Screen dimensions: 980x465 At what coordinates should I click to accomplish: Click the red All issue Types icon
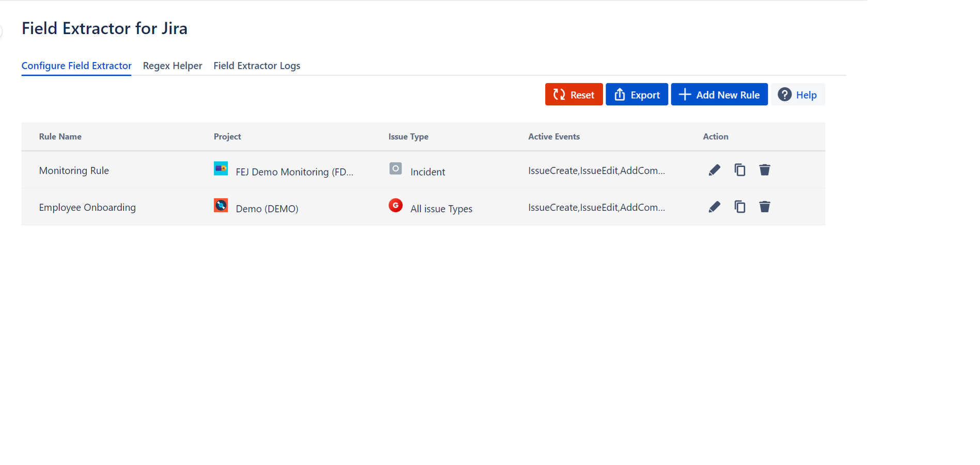tap(396, 205)
